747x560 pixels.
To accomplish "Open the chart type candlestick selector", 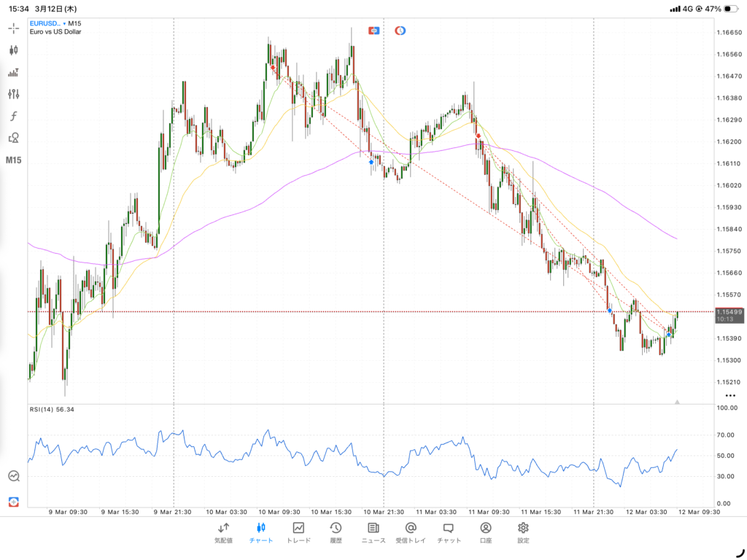I will point(12,51).
